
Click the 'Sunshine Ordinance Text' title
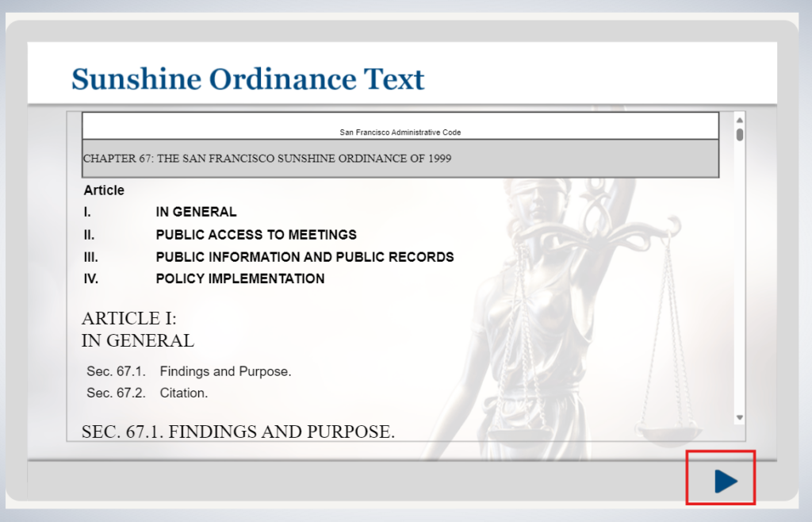[248, 79]
